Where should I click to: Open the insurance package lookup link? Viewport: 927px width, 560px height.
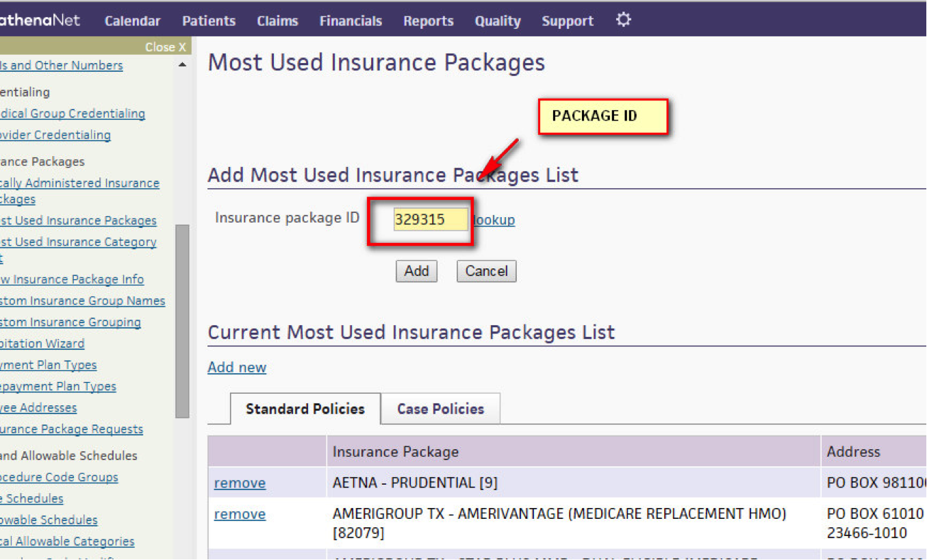494,220
